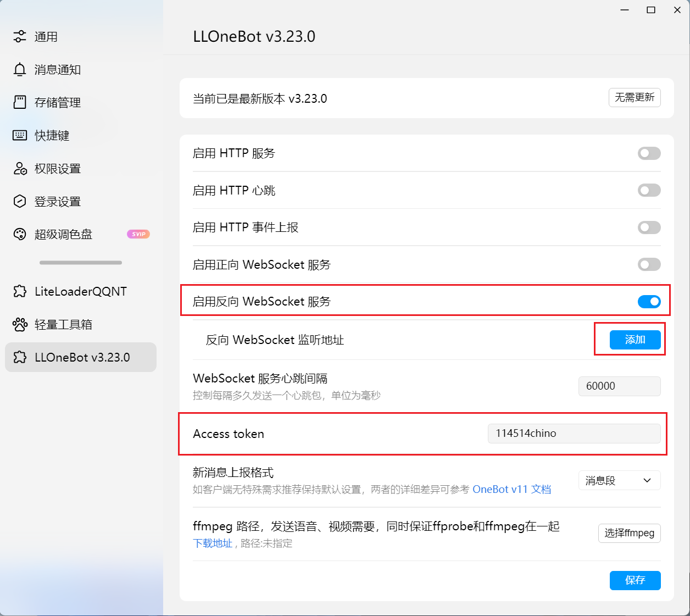Select LLOneBot v3.23.0 sidebar entry
The height and width of the screenshot is (616, 690).
(81, 357)
